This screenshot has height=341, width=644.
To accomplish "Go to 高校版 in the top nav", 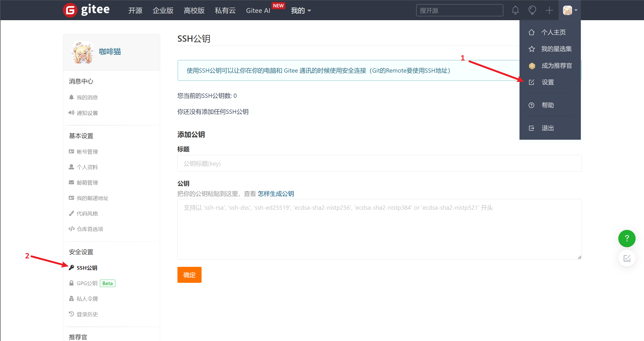I will pyautogui.click(x=194, y=10).
